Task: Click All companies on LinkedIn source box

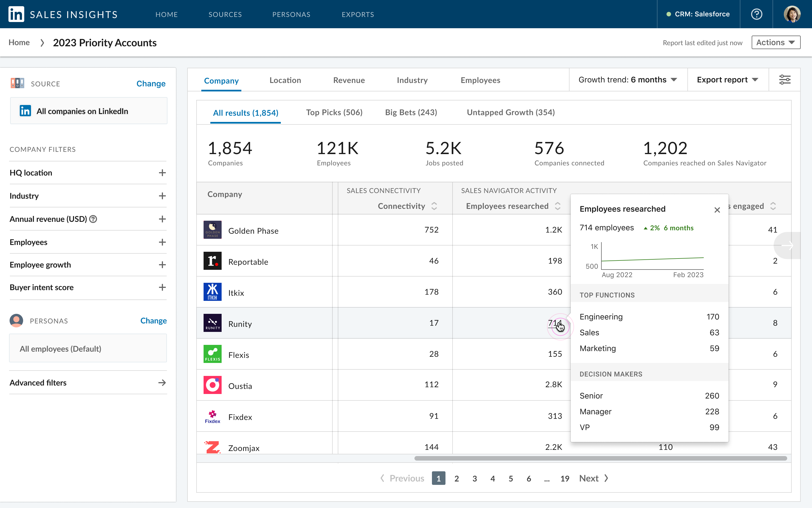Action: (x=89, y=111)
